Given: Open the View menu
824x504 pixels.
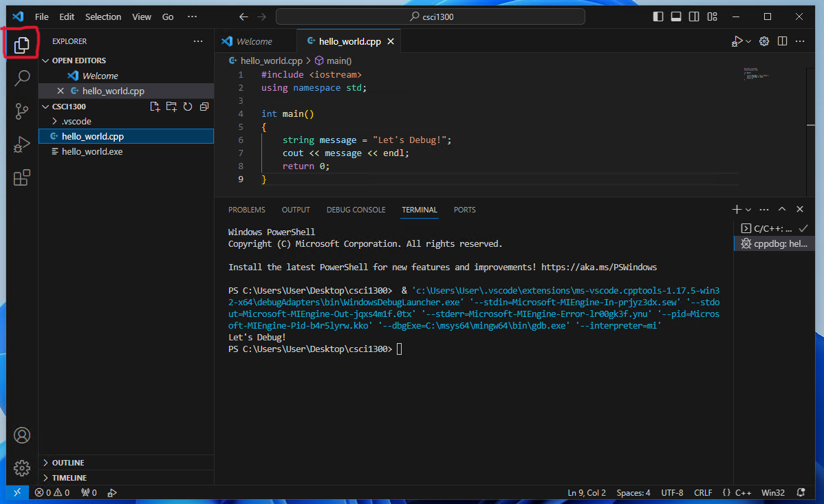Looking at the screenshot, I should click(x=142, y=17).
